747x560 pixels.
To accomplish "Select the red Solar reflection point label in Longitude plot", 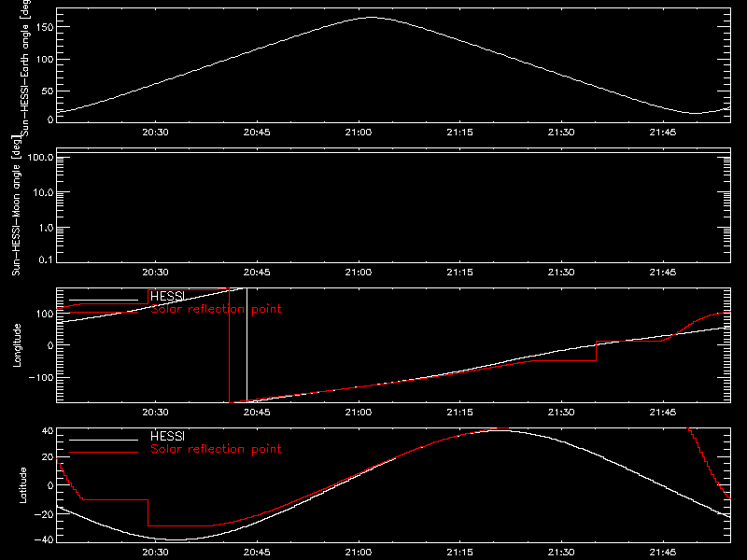I will (216, 309).
